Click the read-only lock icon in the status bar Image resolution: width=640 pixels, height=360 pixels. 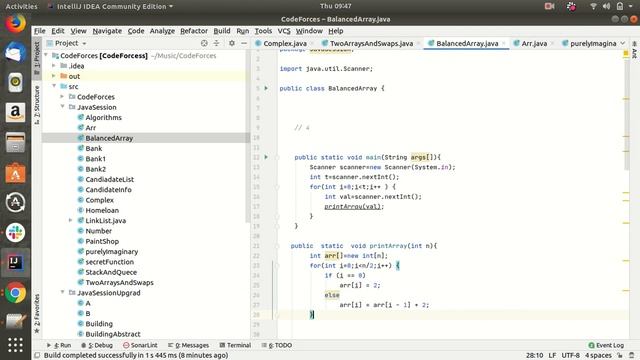[620, 355]
